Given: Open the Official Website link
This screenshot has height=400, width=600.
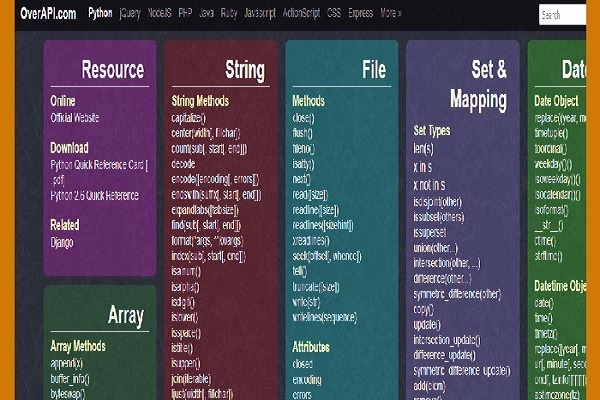Looking at the screenshot, I should coord(75,118).
